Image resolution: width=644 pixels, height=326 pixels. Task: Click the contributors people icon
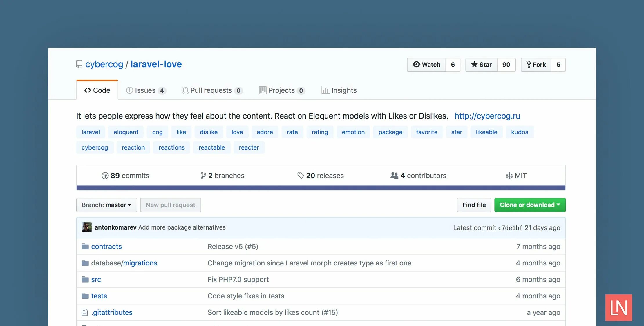[x=394, y=175]
